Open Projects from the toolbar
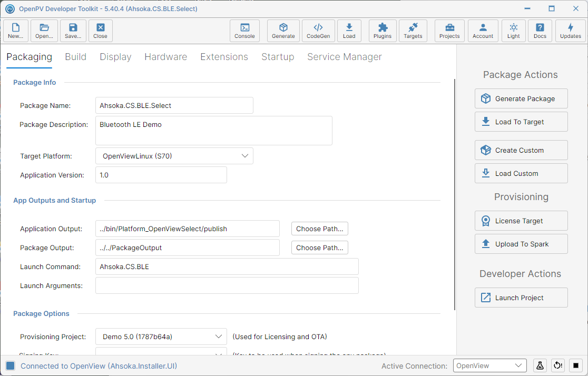This screenshot has width=588, height=376. (449, 31)
